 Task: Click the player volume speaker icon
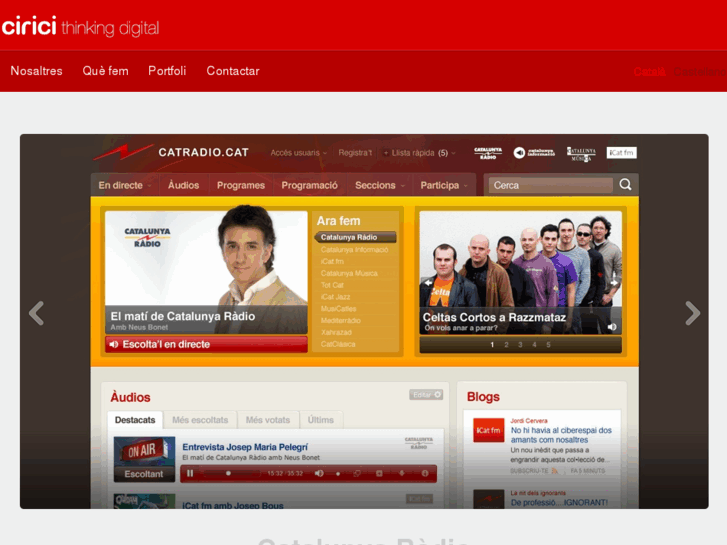click(x=319, y=474)
